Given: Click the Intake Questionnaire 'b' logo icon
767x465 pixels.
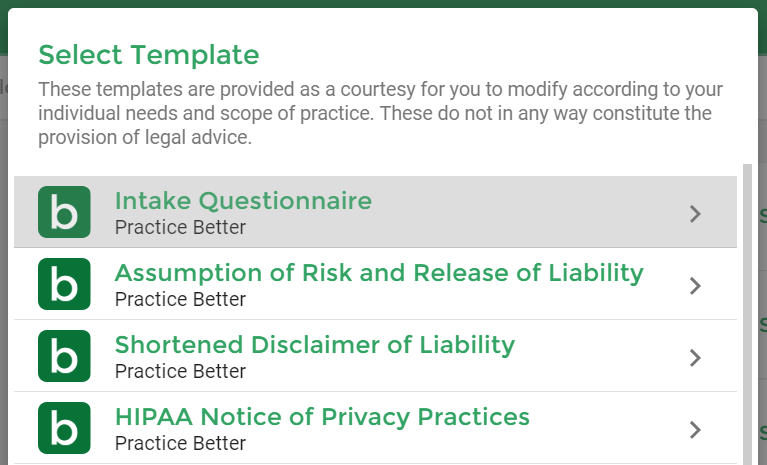Looking at the screenshot, I should coord(64,212).
